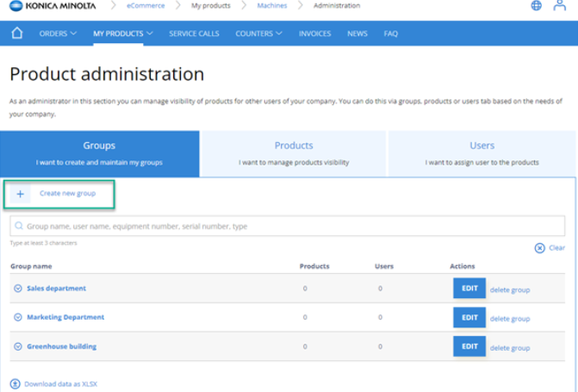
Task: Click the Clear search circle-x icon
Action: point(539,248)
